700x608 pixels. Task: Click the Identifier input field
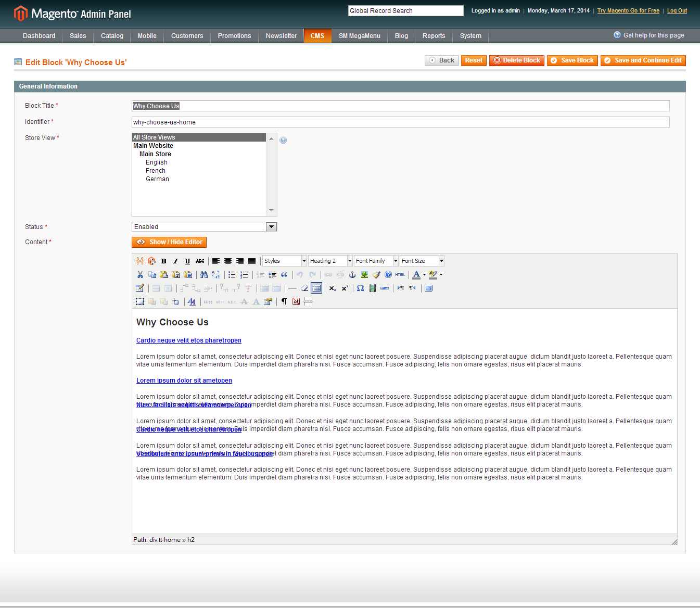(401, 122)
